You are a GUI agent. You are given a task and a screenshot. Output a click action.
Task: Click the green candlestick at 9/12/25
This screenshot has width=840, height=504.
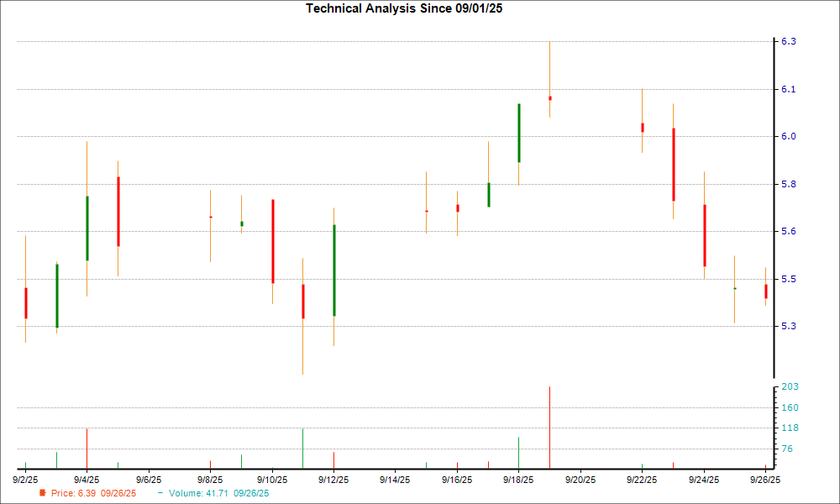tap(333, 270)
